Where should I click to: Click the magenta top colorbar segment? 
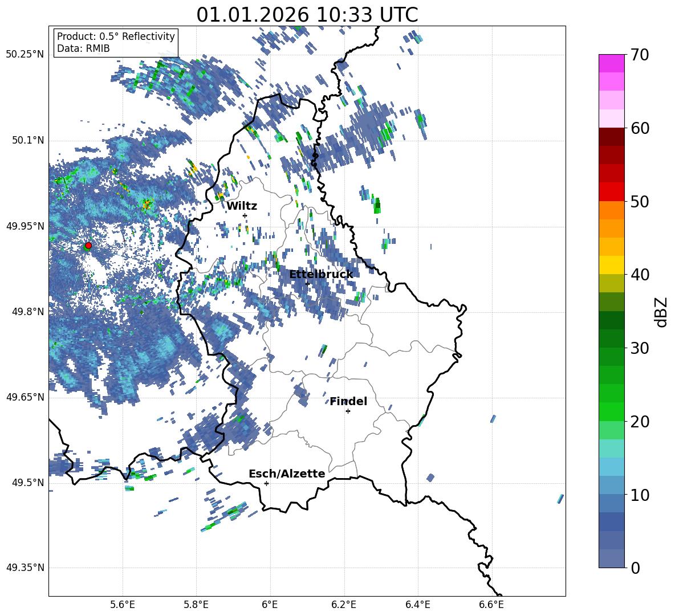click(611, 63)
